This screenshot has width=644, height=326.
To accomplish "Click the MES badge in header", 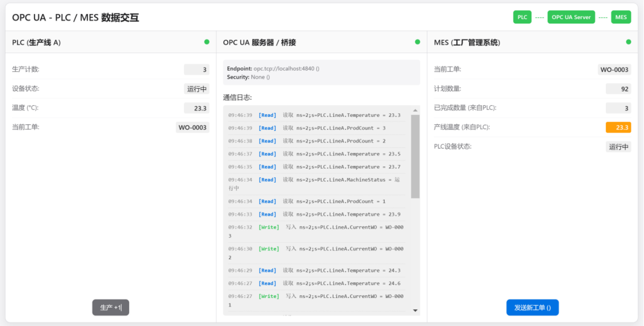I will [621, 17].
